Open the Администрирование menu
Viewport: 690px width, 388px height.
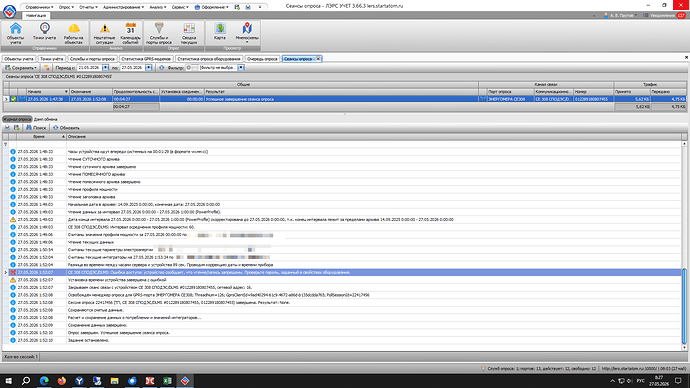coord(123,7)
